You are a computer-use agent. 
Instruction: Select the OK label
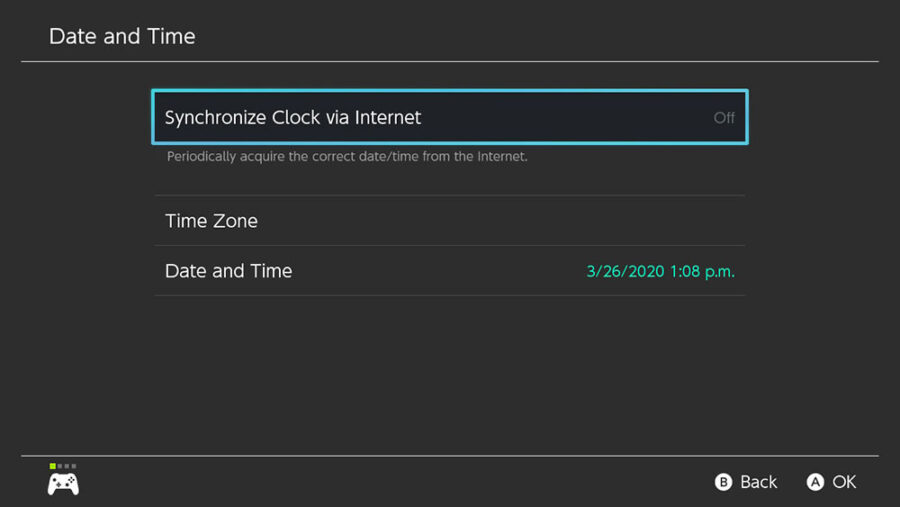coord(844,482)
